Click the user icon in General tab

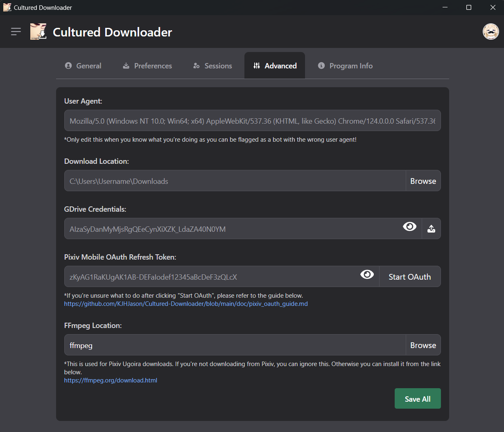(68, 66)
